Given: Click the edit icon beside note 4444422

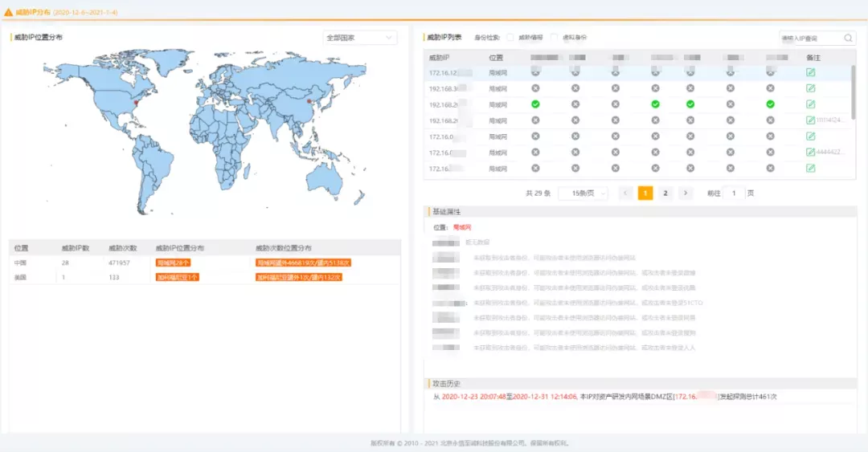Looking at the screenshot, I should (810, 153).
